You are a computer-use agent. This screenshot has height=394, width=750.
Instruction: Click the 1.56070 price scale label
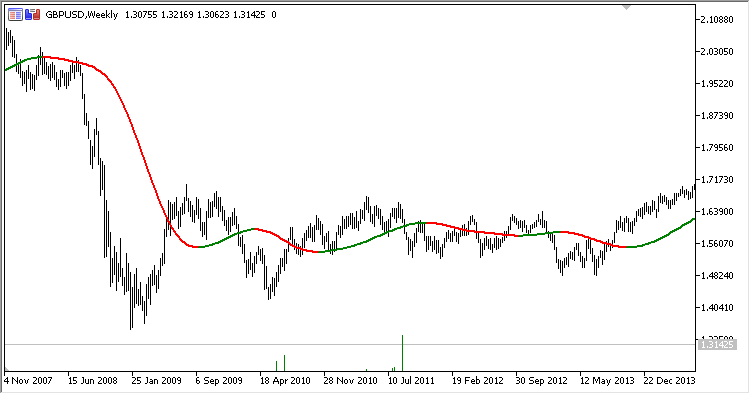click(x=717, y=244)
